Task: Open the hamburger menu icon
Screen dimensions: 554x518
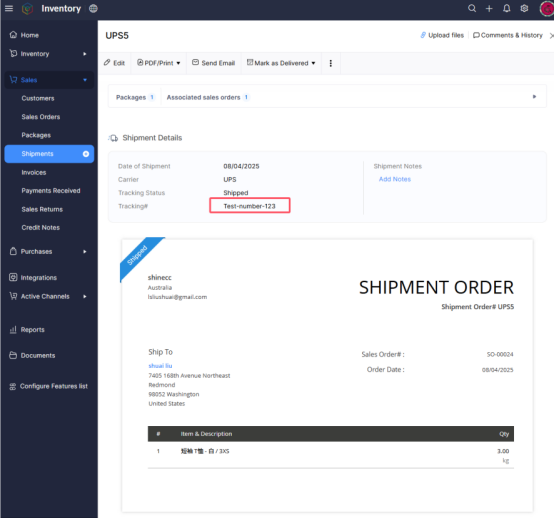Action: [9, 8]
